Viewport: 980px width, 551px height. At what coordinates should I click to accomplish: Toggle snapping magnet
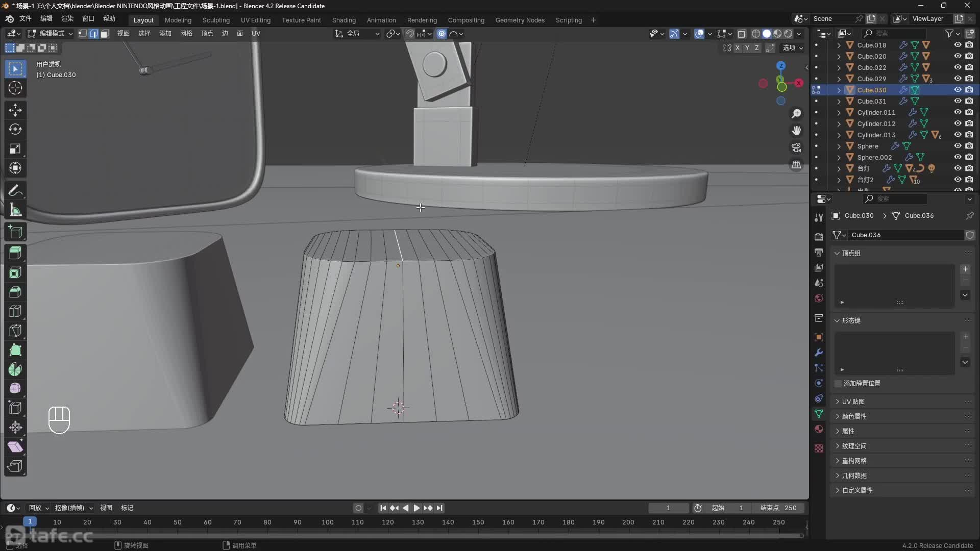410,34
